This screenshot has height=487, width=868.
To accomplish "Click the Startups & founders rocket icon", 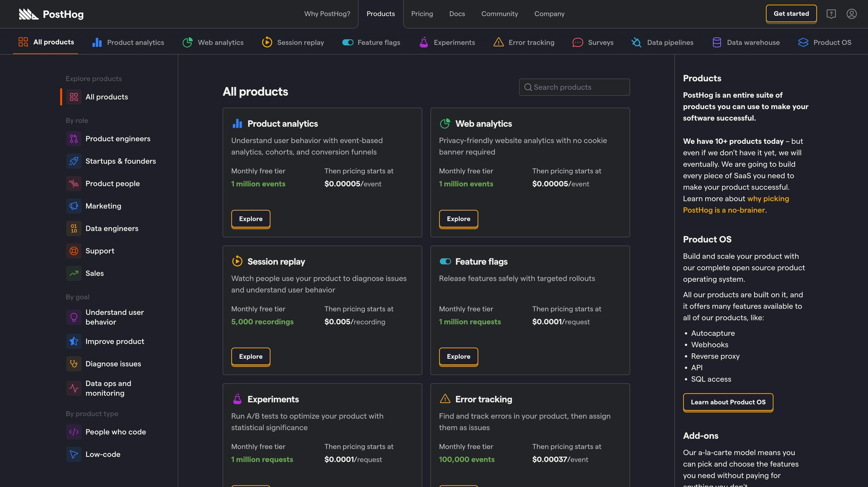I will 74,161.
